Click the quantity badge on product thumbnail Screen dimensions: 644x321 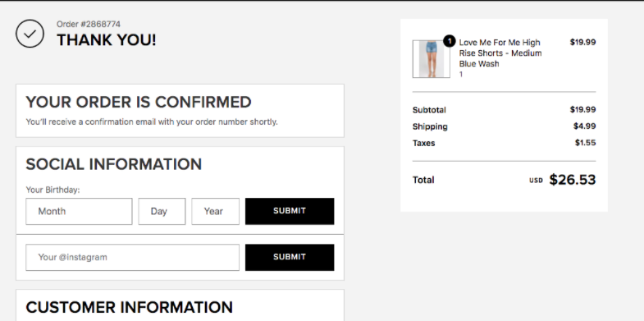(x=450, y=41)
